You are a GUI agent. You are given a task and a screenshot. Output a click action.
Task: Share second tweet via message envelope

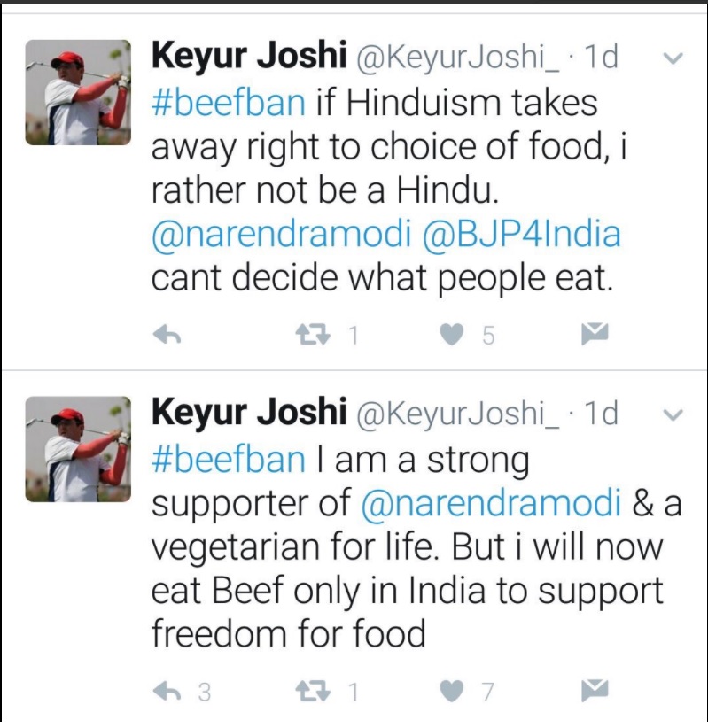(x=594, y=690)
